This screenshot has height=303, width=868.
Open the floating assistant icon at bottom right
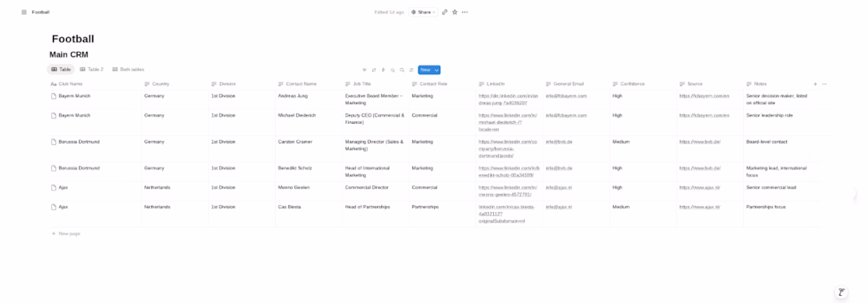point(841,292)
